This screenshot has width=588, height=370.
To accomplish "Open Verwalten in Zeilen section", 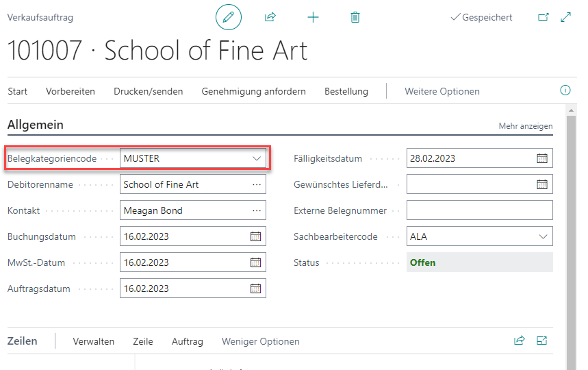I will pyautogui.click(x=93, y=341).
